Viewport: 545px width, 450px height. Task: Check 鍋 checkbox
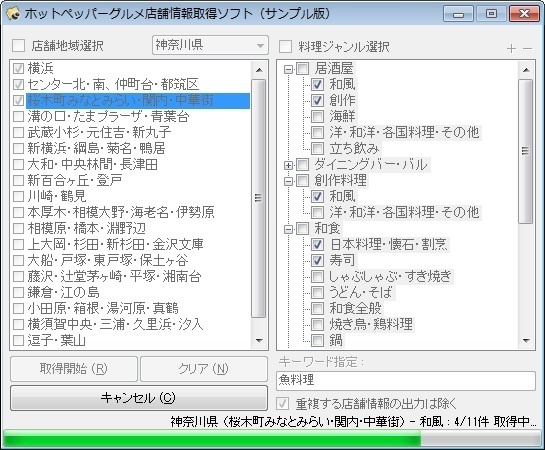[317, 340]
